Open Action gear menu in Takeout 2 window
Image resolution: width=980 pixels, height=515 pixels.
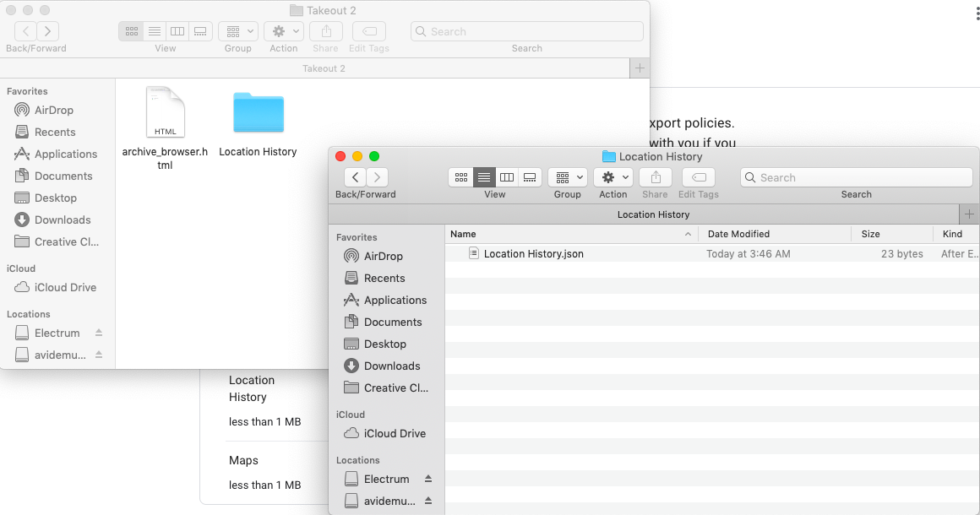284,31
